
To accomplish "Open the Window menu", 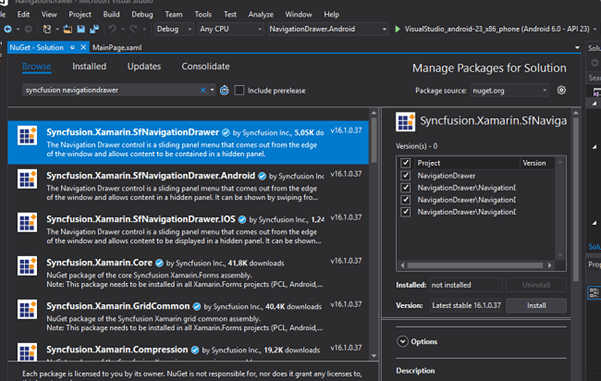I will [298, 15].
